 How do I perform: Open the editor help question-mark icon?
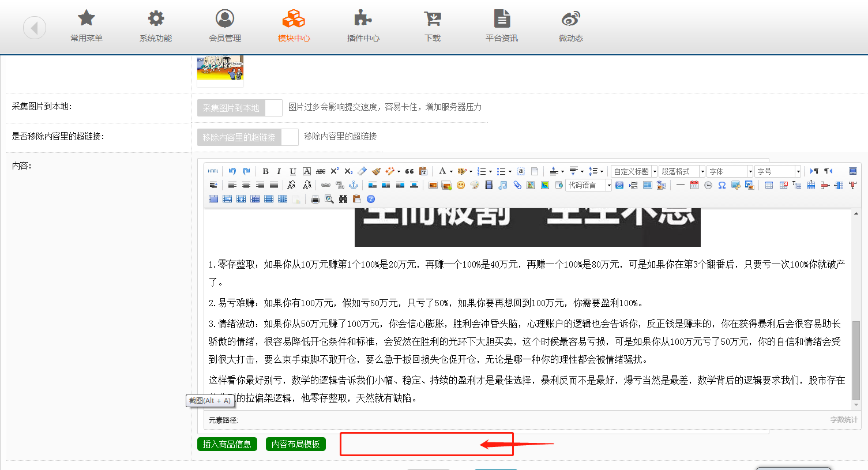pos(371,199)
